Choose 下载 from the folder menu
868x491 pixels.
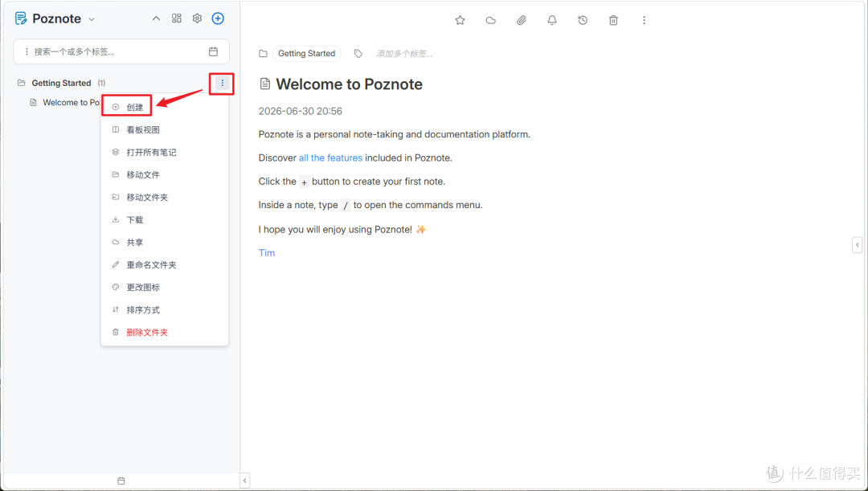(165, 219)
